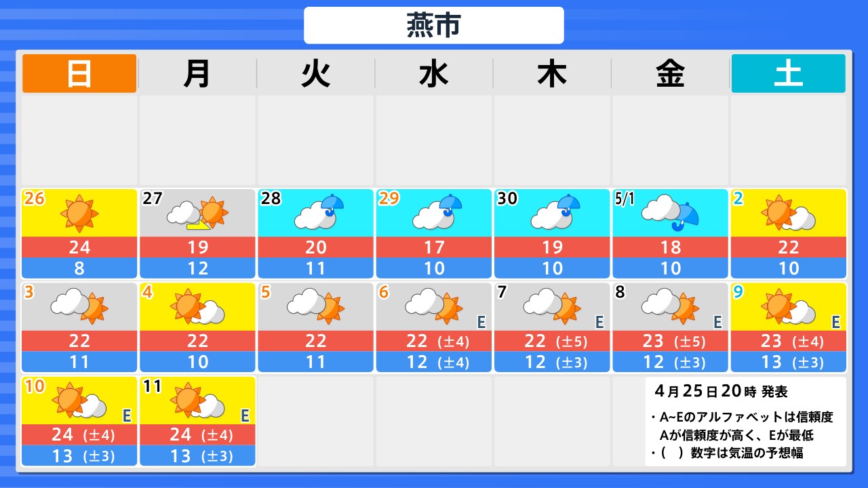The image size is (868, 488).
Task: Click the low temperature 8 on day 26
Action: click(79, 268)
